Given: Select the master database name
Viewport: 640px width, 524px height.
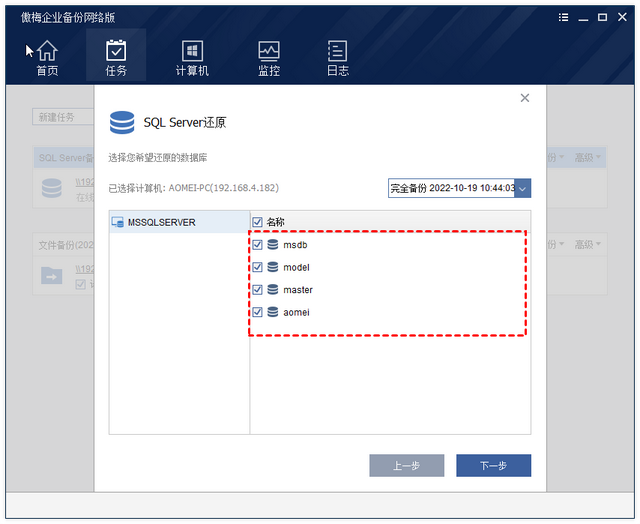Looking at the screenshot, I should pyautogui.click(x=298, y=290).
